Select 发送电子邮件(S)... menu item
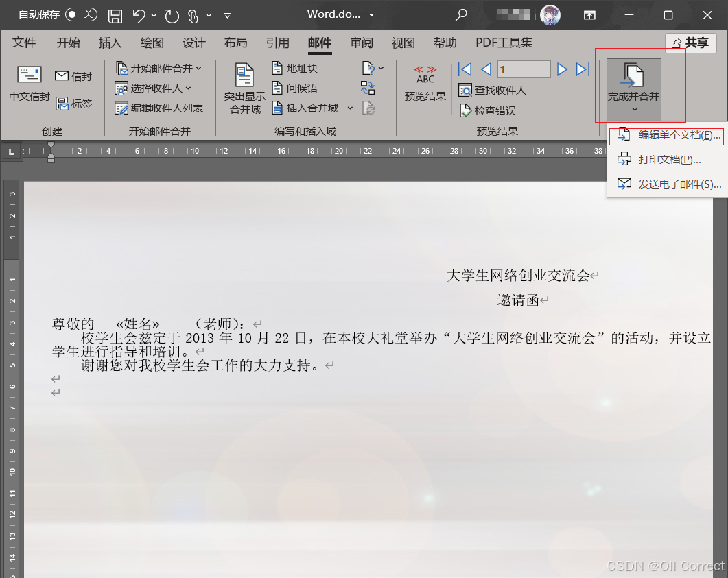The image size is (728, 578). (667, 184)
